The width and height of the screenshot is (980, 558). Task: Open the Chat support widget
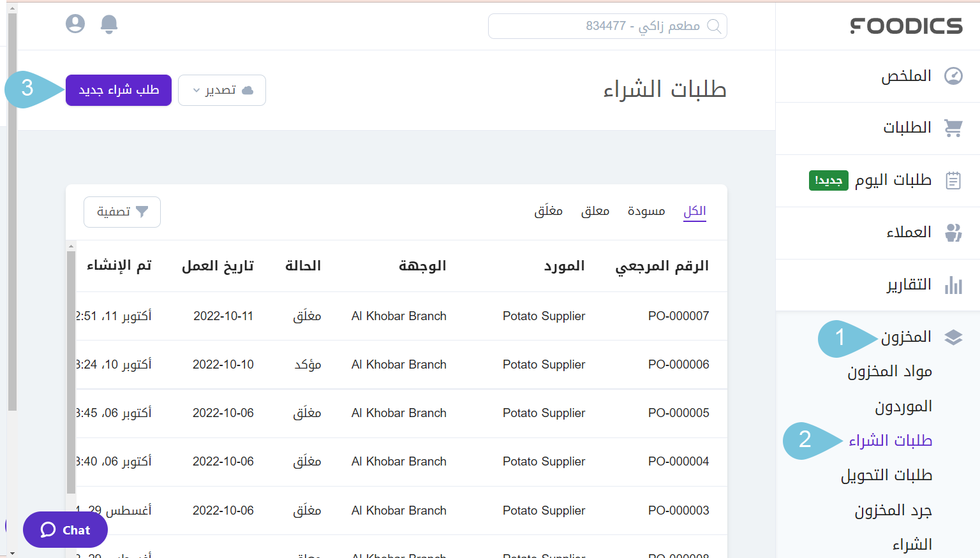64,529
